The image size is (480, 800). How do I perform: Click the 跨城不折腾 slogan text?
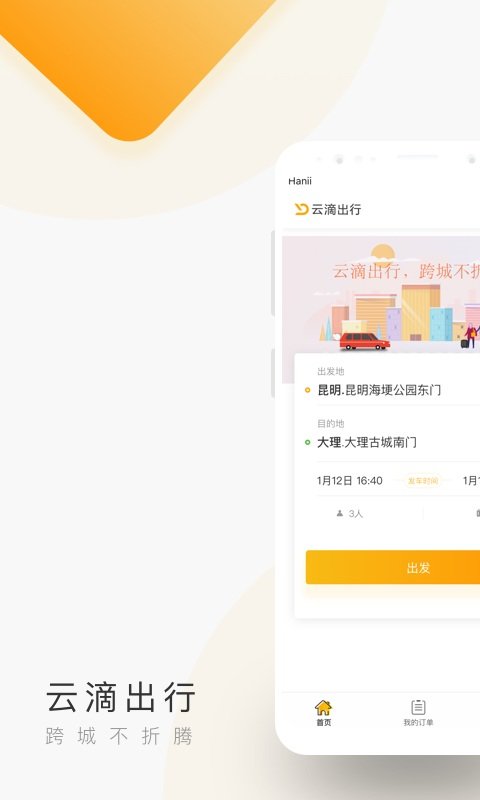coord(119,736)
